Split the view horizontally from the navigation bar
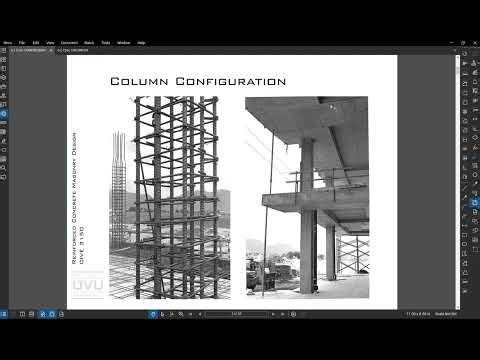 (x=31, y=314)
